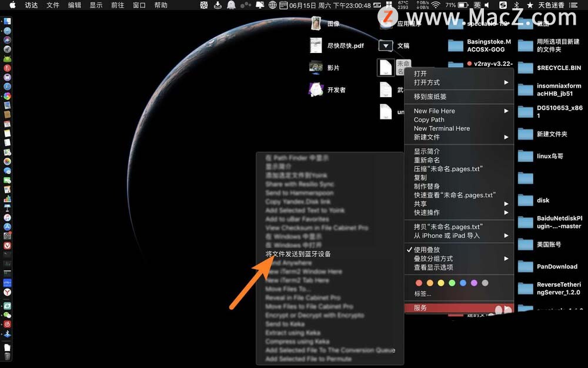Click the ghost icon in menu bar
588x368 pixels.
(x=231, y=5)
